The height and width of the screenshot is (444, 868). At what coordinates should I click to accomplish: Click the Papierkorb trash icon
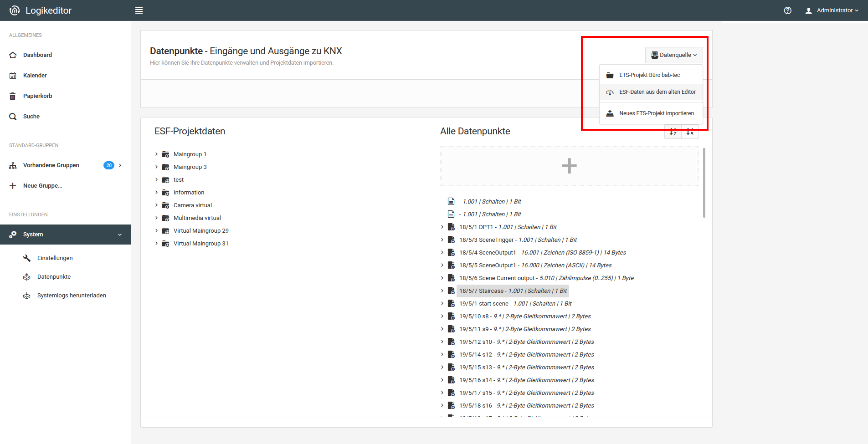[13, 96]
